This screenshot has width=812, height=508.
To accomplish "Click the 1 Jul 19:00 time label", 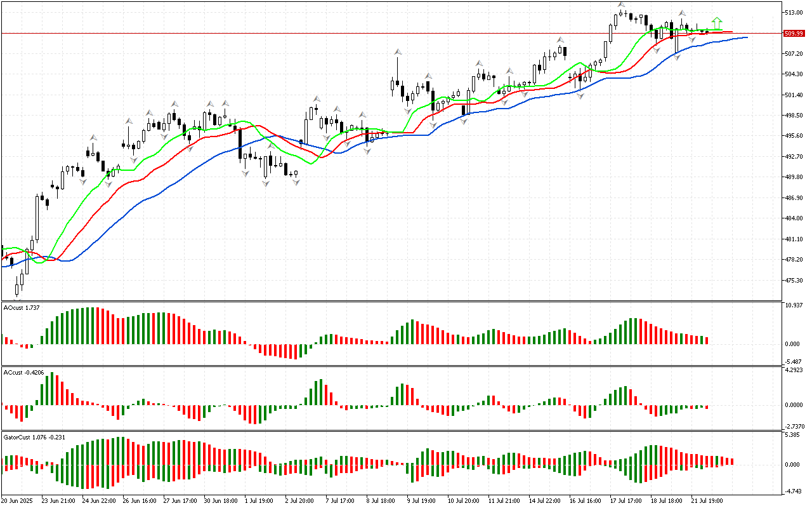I will (x=258, y=501).
